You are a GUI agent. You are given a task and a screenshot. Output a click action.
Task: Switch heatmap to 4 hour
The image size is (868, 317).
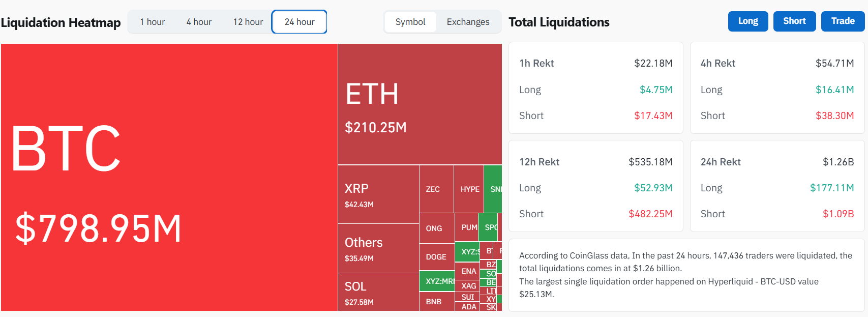click(x=199, y=22)
